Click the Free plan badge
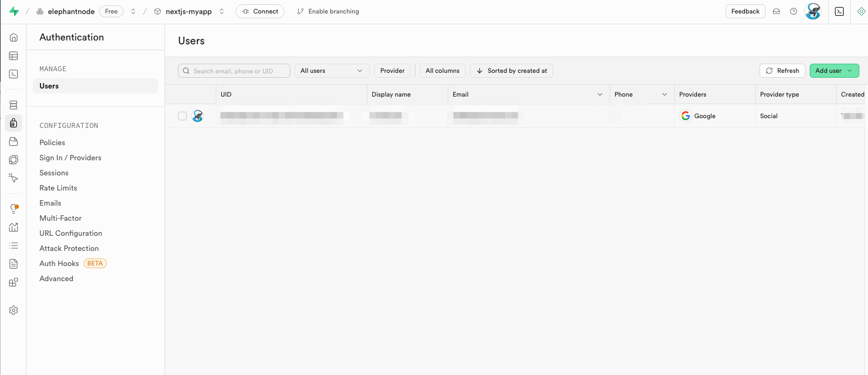Viewport: 868px width, 375px height. [111, 11]
